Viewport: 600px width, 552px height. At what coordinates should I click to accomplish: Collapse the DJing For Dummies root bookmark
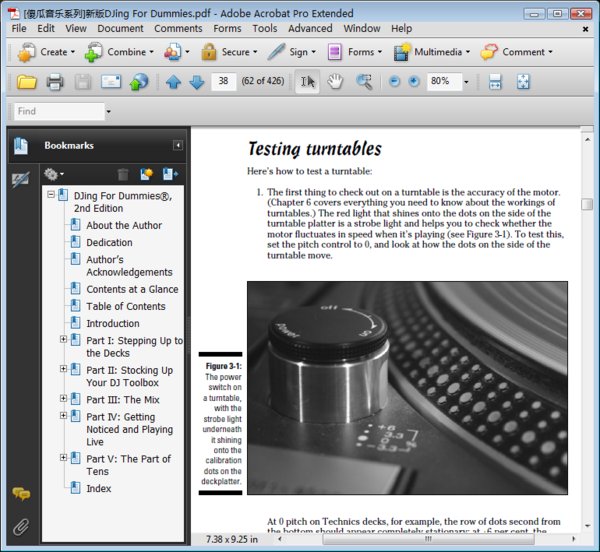coord(51,195)
